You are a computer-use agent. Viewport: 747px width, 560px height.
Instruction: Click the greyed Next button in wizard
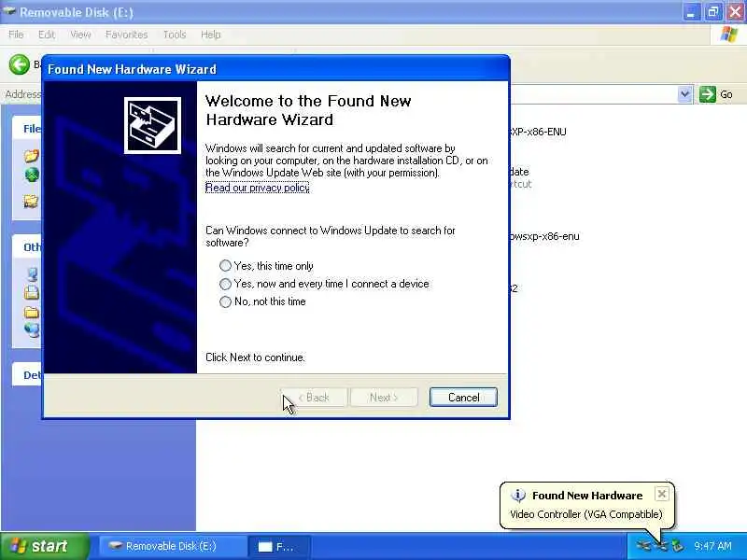pyautogui.click(x=384, y=398)
